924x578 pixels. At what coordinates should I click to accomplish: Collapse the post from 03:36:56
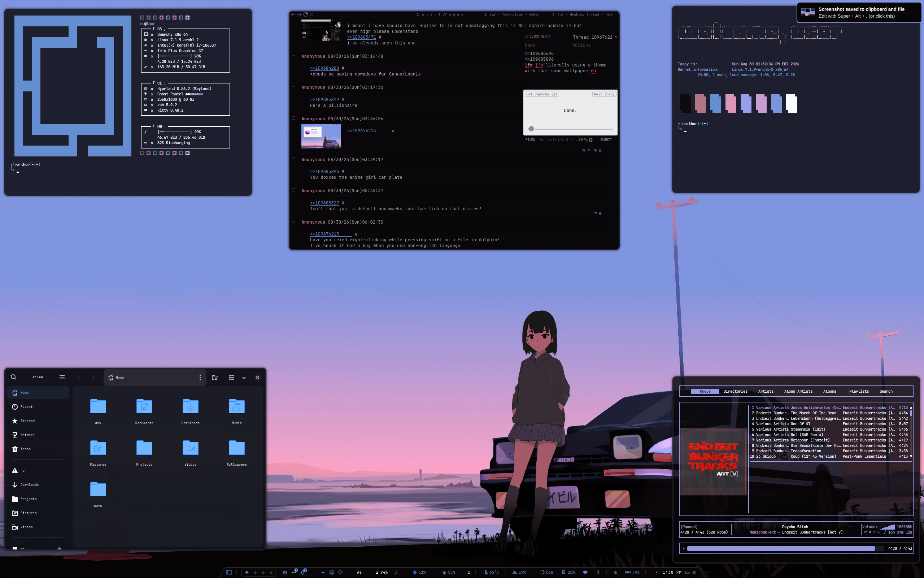pos(293,118)
